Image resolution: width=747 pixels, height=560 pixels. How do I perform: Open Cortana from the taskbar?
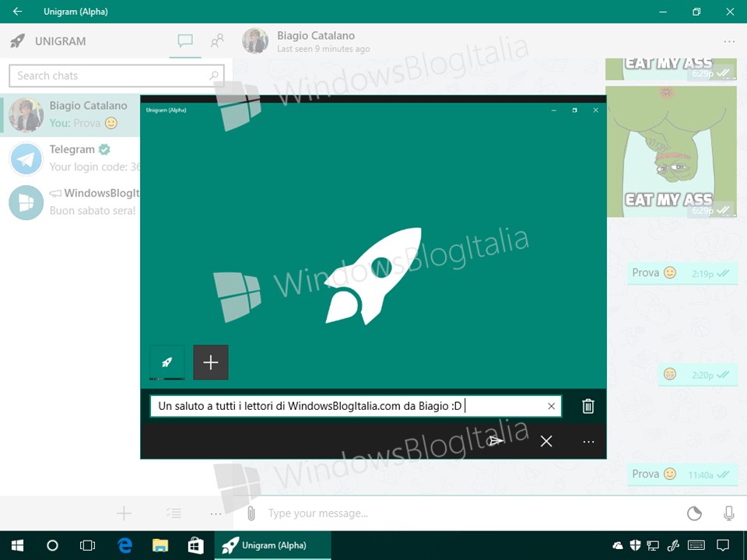click(52, 546)
